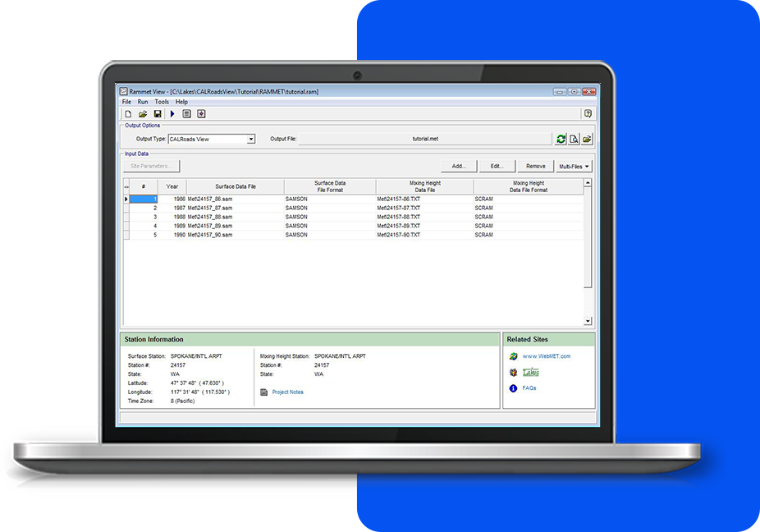This screenshot has width=760, height=532.
Task: Click the Open folder toolbar icon
Action: (x=143, y=114)
